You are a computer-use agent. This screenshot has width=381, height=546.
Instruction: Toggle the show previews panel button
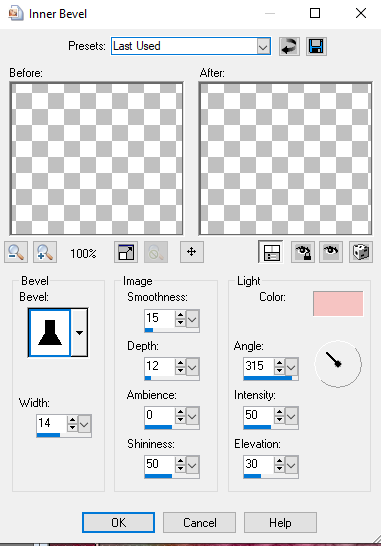(x=271, y=252)
